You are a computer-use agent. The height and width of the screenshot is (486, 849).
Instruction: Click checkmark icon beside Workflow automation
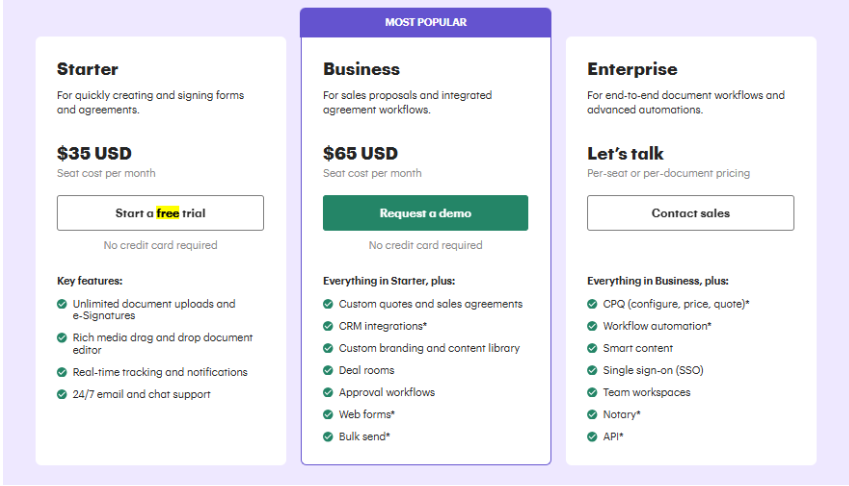593,326
